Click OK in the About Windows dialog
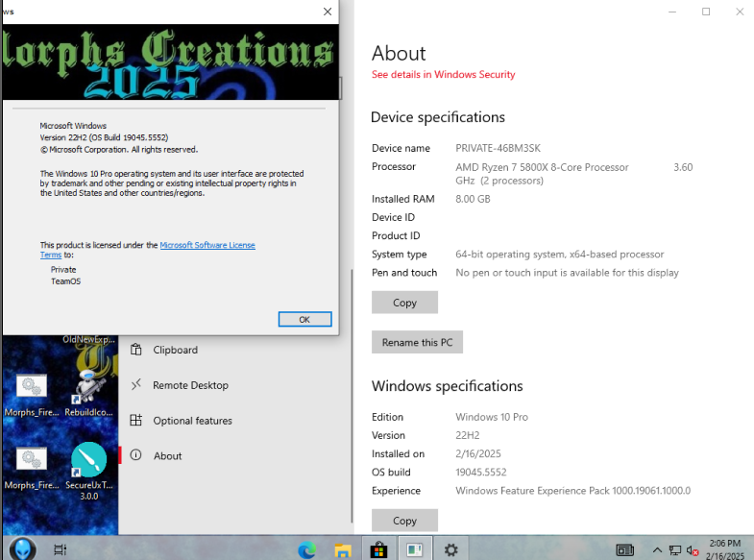Screen dimensions: 754x560 pyautogui.click(x=304, y=319)
